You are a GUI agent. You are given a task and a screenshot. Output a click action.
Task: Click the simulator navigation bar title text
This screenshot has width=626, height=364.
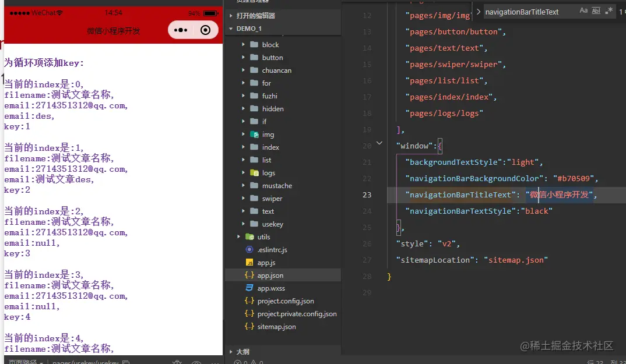pos(114,31)
